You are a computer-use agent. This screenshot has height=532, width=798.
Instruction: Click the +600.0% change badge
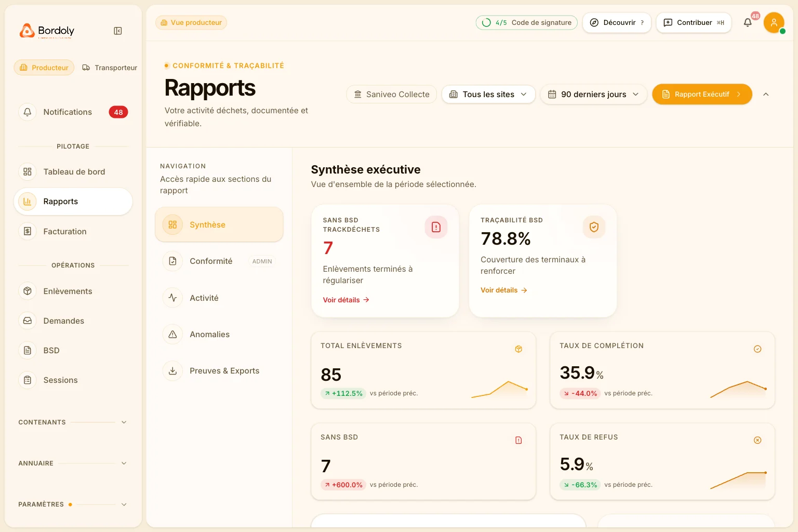tap(343, 485)
